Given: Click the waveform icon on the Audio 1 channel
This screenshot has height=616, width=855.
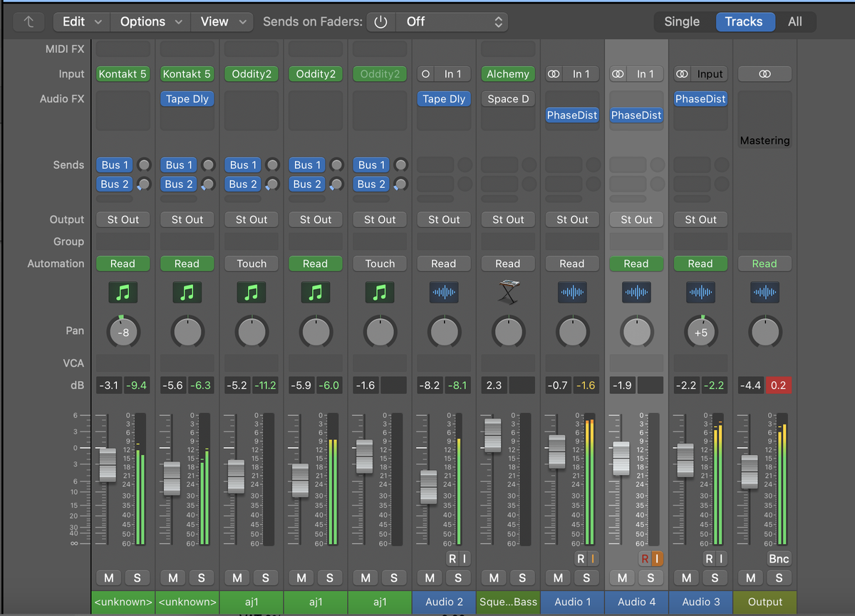Looking at the screenshot, I should [572, 292].
